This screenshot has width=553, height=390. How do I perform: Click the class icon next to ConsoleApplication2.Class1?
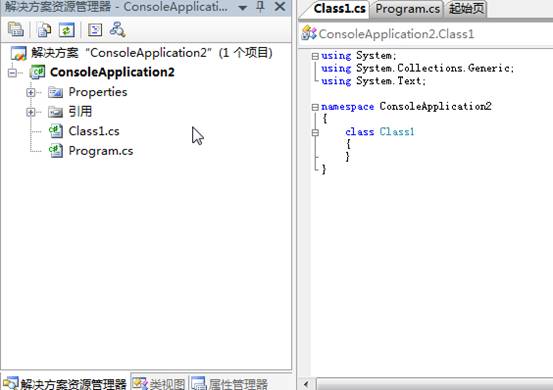[x=309, y=33]
